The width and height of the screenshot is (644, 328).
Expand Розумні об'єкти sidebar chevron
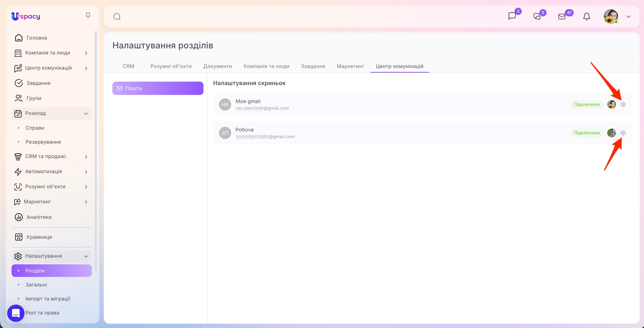click(86, 187)
